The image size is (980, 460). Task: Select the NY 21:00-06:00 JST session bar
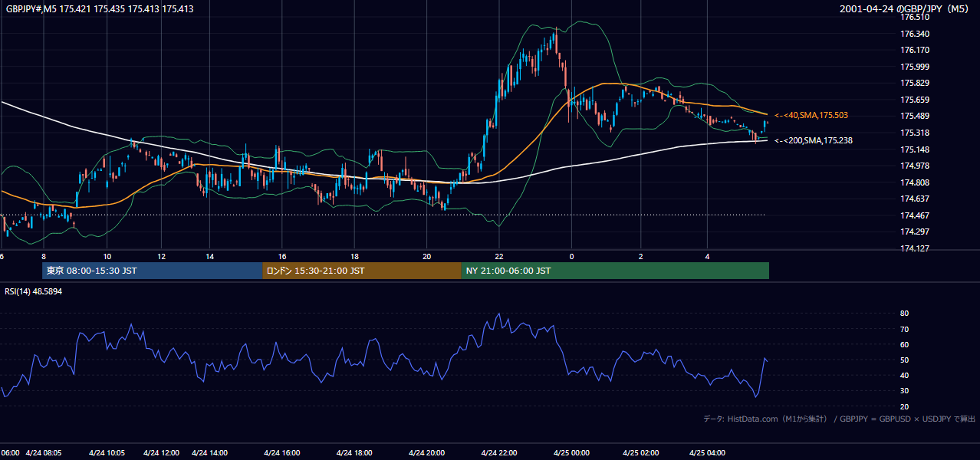coord(615,271)
